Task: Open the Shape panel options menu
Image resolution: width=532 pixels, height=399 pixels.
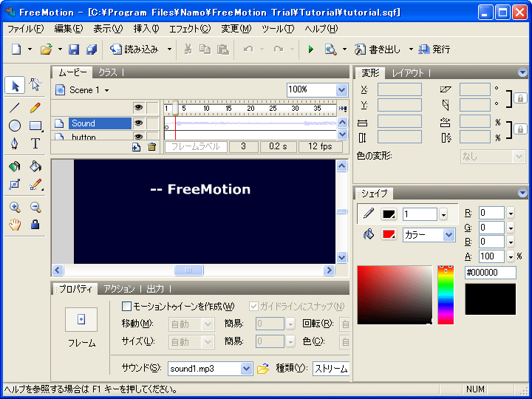Action: click(x=522, y=193)
